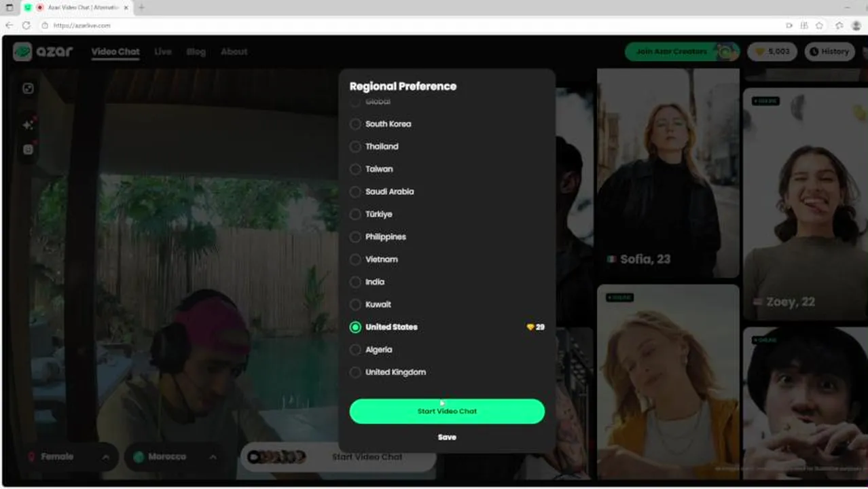The image size is (868, 489).
Task: Expand the Female gender dropdown
Action: pos(69,457)
